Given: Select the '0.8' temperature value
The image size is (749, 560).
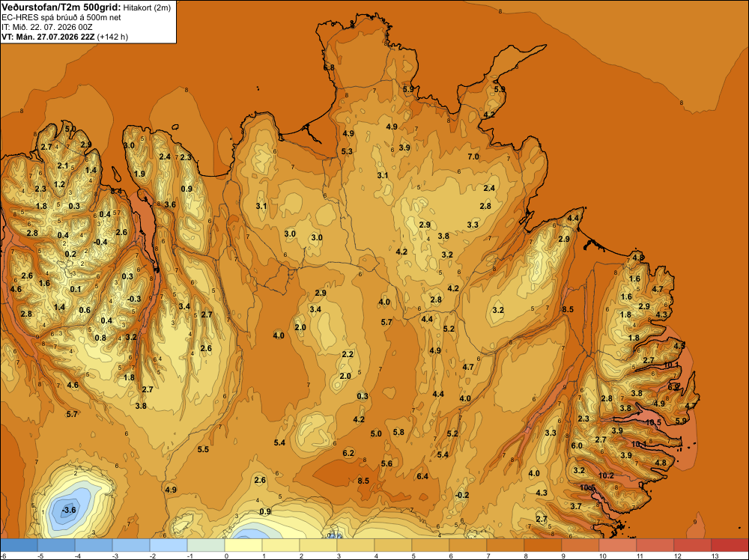Looking at the screenshot, I should click(x=100, y=338).
